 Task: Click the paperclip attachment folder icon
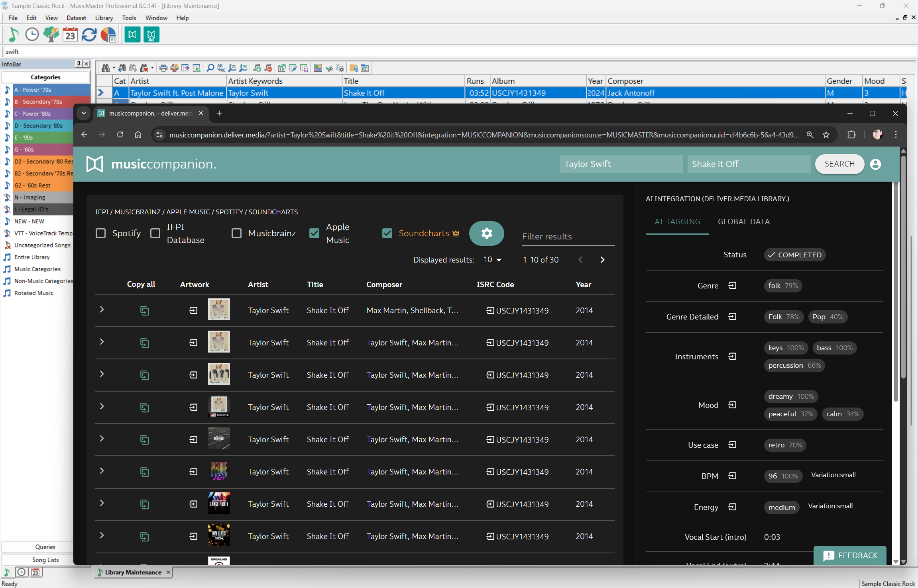point(354,68)
